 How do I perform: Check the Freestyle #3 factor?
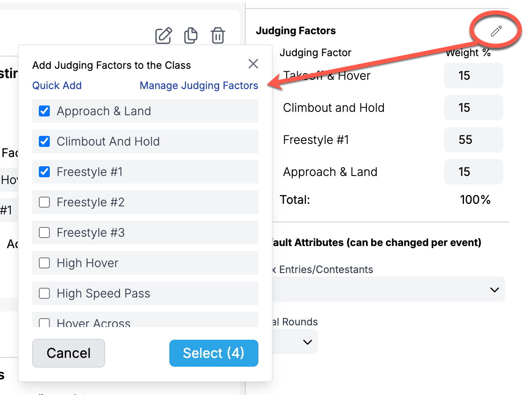(44, 233)
